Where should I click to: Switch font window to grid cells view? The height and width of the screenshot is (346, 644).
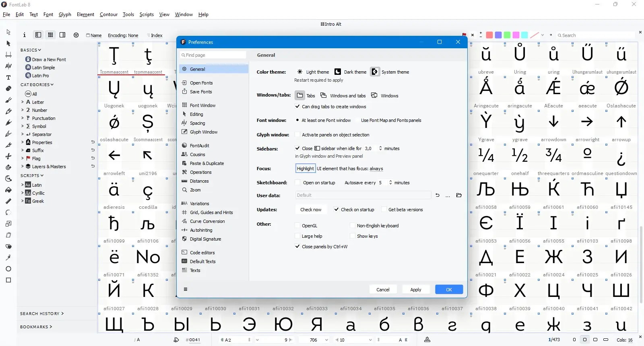50,35
